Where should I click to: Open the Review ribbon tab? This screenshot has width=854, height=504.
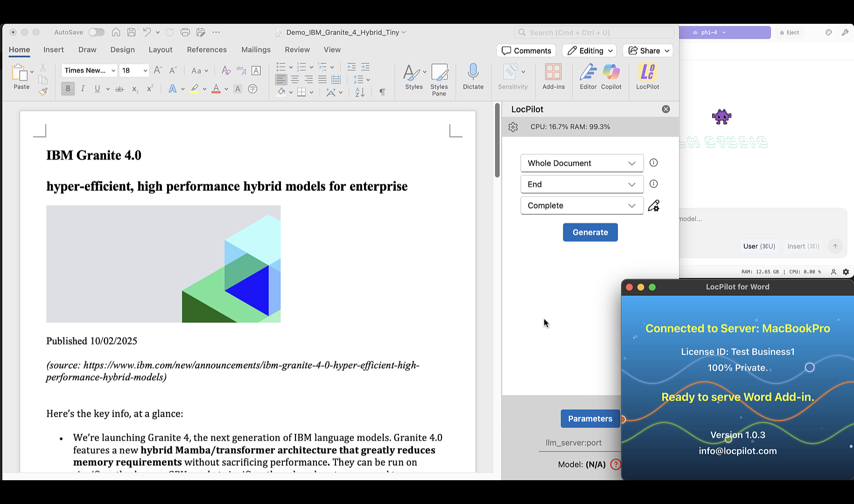click(x=297, y=49)
